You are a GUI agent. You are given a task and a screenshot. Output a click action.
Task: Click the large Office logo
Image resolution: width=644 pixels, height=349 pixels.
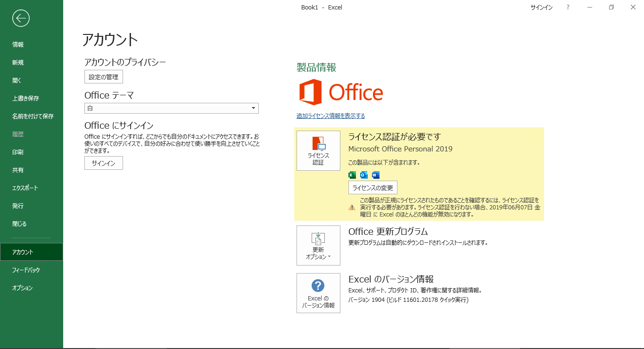pyautogui.click(x=341, y=92)
